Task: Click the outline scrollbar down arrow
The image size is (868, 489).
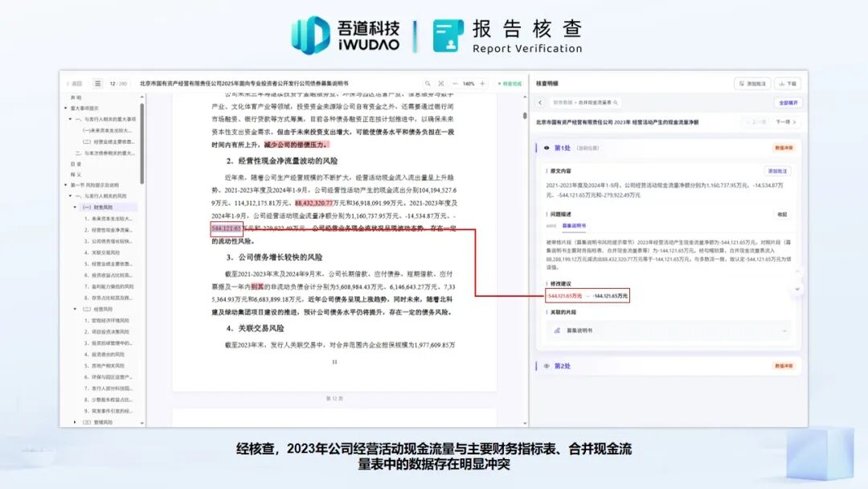Action: click(142, 423)
